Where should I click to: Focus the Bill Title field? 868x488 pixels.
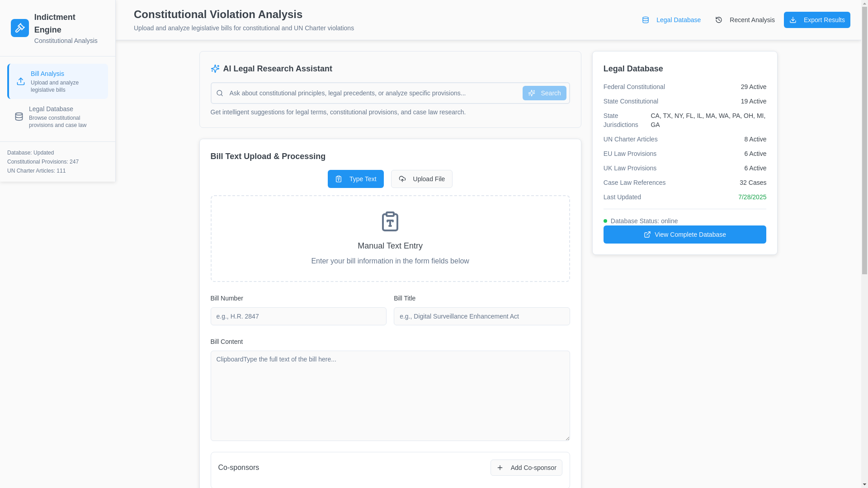(482, 316)
